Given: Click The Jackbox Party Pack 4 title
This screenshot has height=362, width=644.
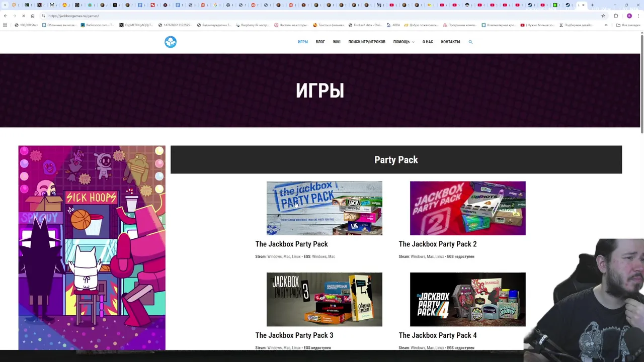Looking at the screenshot, I should coord(437,335).
